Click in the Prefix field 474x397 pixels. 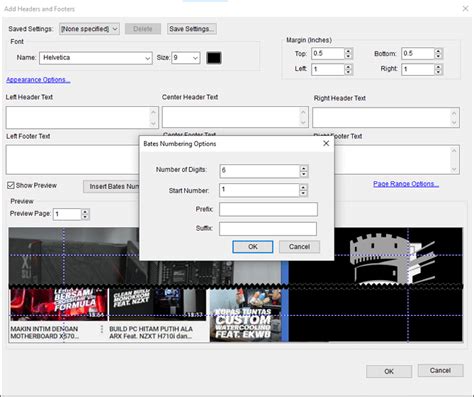(x=268, y=209)
